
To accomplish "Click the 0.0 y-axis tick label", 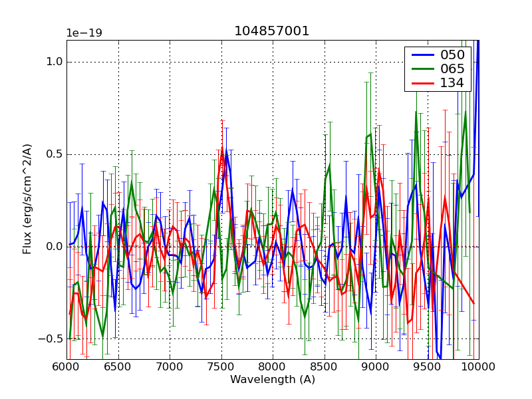I will point(54,247).
